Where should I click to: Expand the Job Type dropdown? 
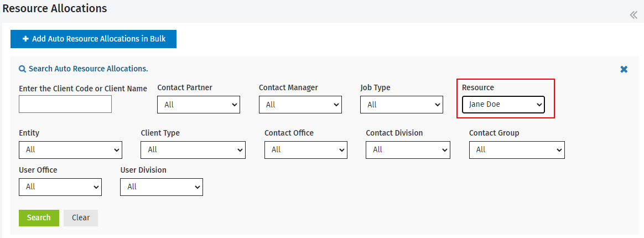(402, 105)
